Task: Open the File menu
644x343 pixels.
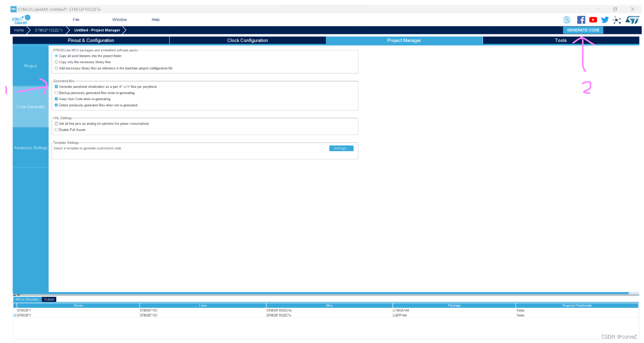Action: pos(76,20)
